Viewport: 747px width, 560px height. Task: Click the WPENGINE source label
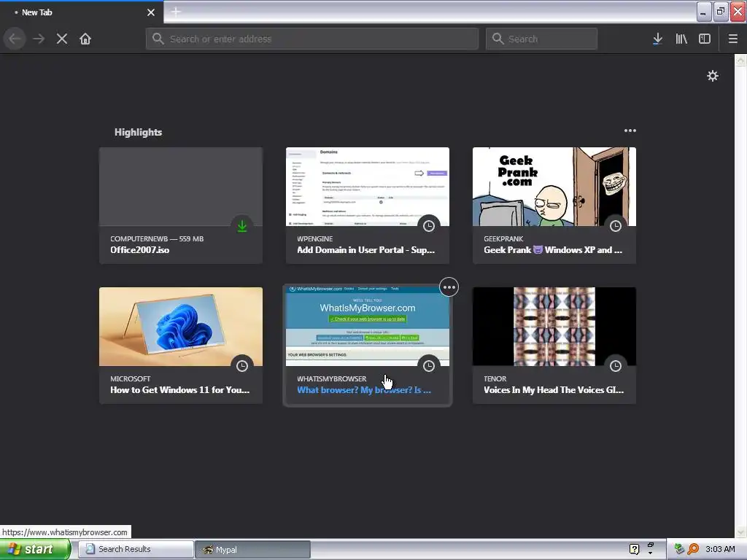[315, 239]
